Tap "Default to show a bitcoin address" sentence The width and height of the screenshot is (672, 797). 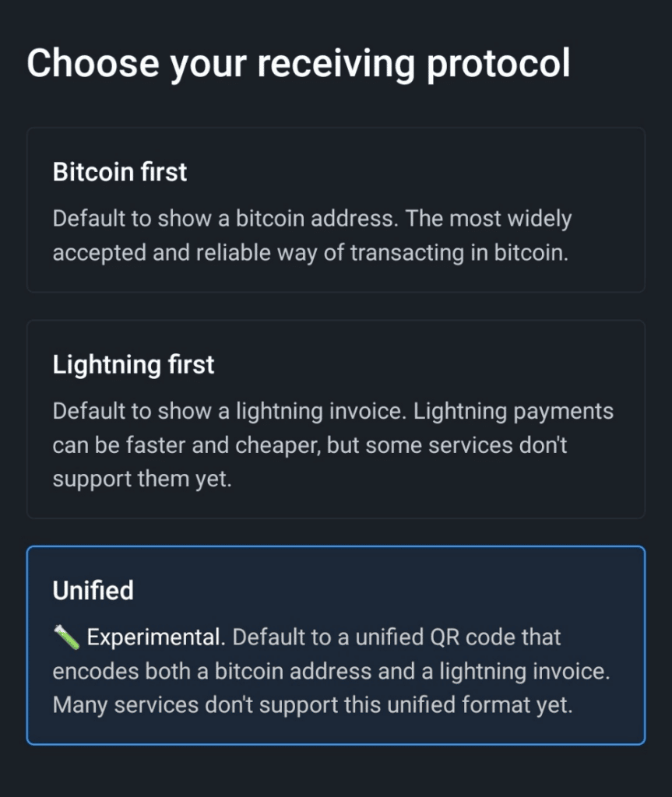(226, 219)
